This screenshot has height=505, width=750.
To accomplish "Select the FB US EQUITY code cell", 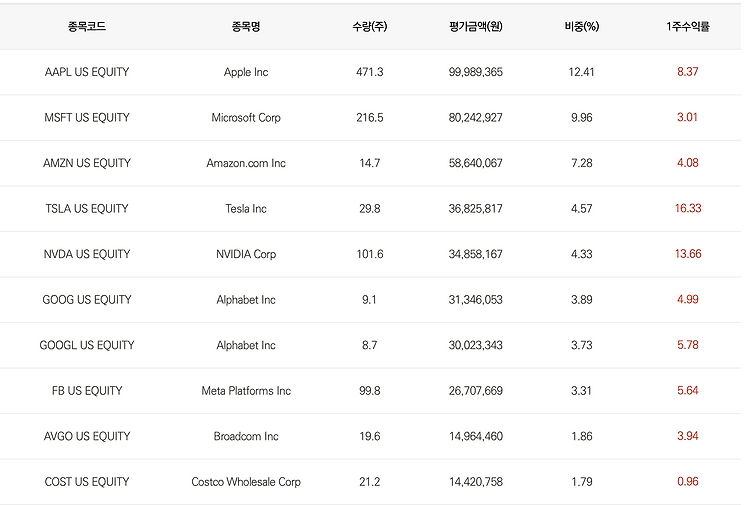I will click(87, 391).
